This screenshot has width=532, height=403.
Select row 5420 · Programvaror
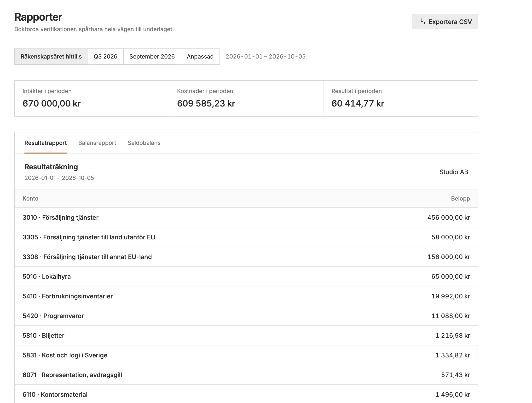click(246, 316)
